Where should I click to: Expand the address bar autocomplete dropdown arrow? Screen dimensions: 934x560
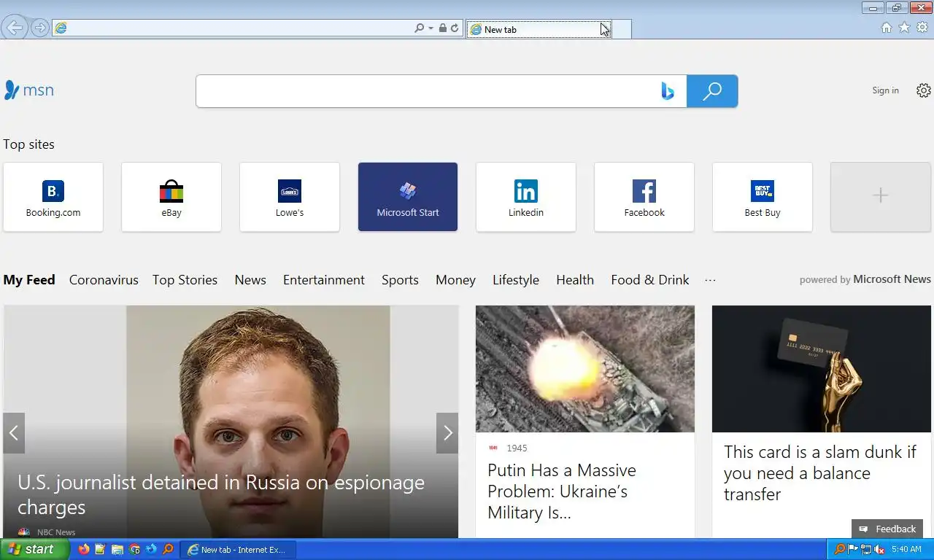tap(431, 28)
